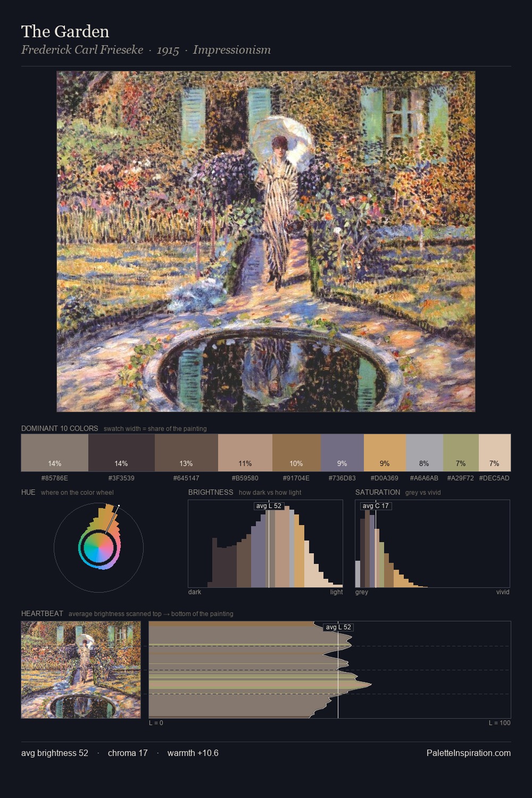Image resolution: width=532 pixels, height=798 pixels.
Task: Click the #85786E hex code label
Action: pyautogui.click(x=55, y=478)
